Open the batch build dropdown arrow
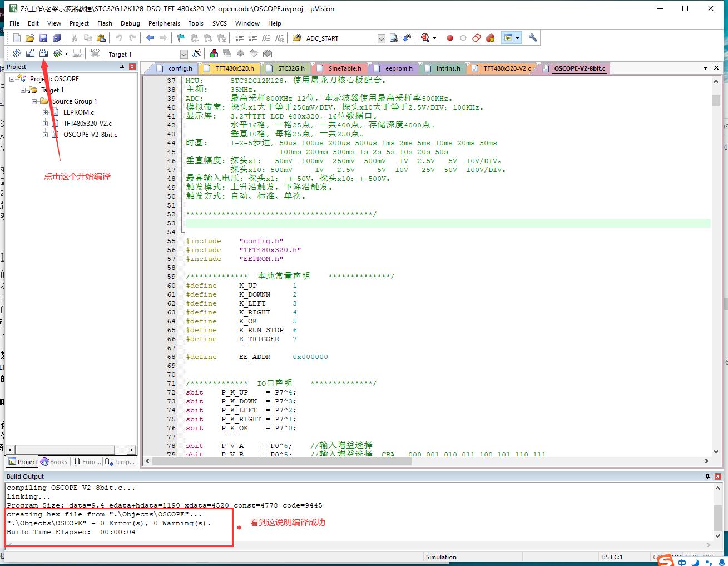728x566 pixels. click(66, 53)
